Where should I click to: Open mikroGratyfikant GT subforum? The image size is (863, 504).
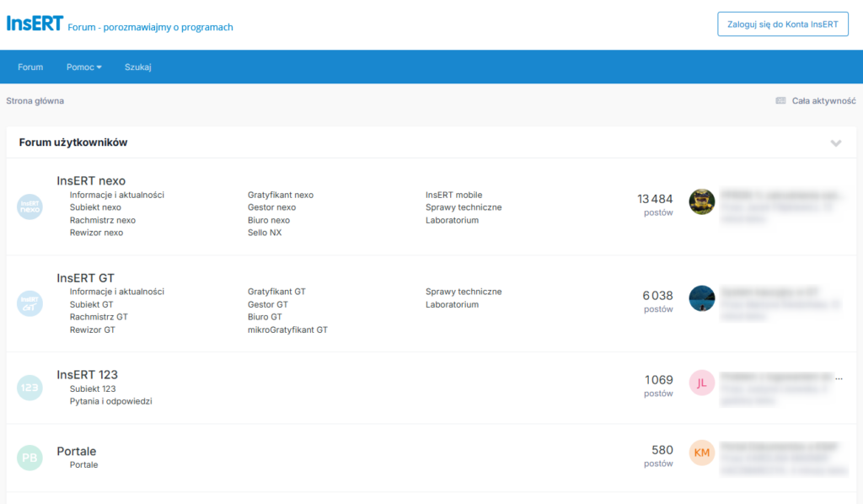(x=287, y=330)
